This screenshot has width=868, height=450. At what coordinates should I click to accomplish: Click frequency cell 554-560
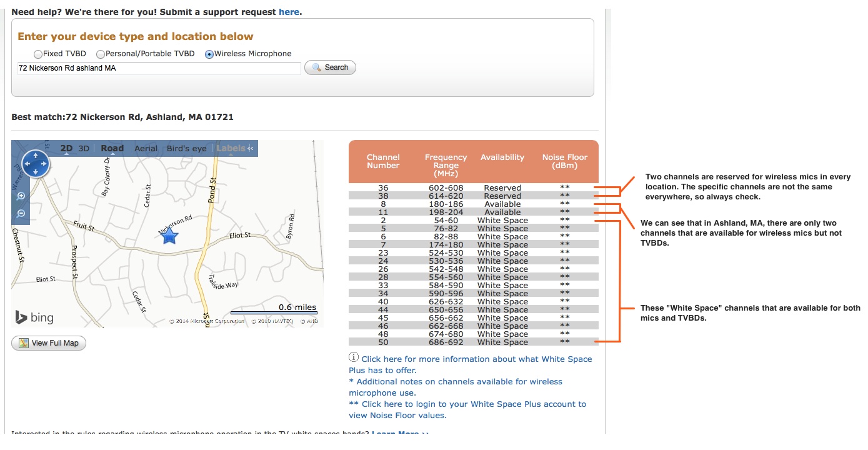pyautogui.click(x=446, y=277)
